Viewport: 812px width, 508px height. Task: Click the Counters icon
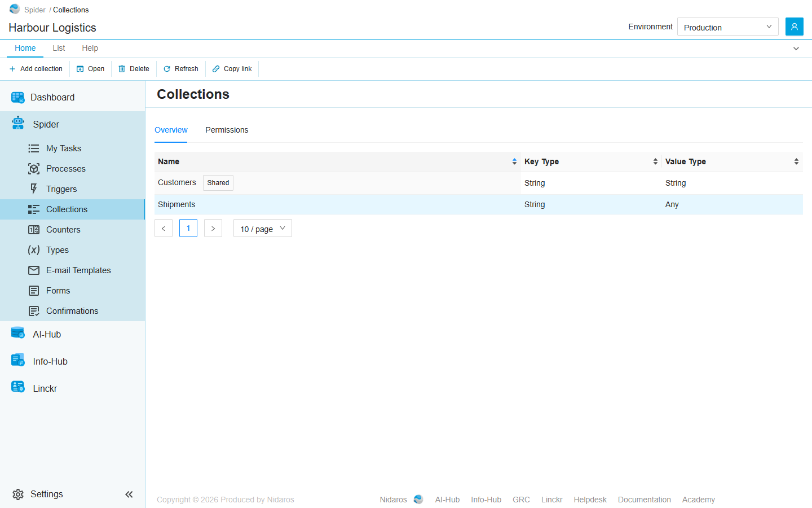(x=34, y=230)
